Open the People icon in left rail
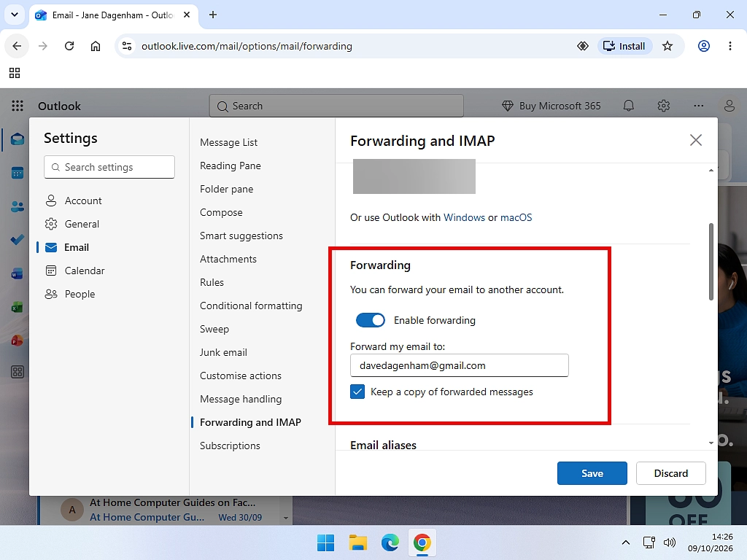Screen dimensions: 747x560 point(18,206)
